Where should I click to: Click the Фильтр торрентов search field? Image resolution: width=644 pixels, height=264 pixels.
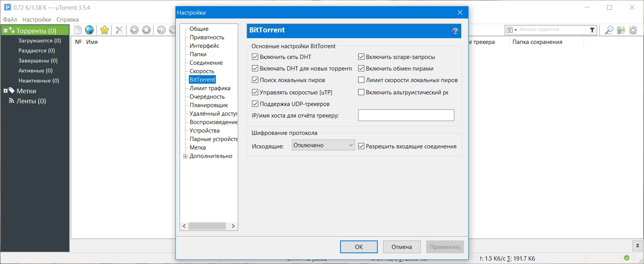point(552,30)
